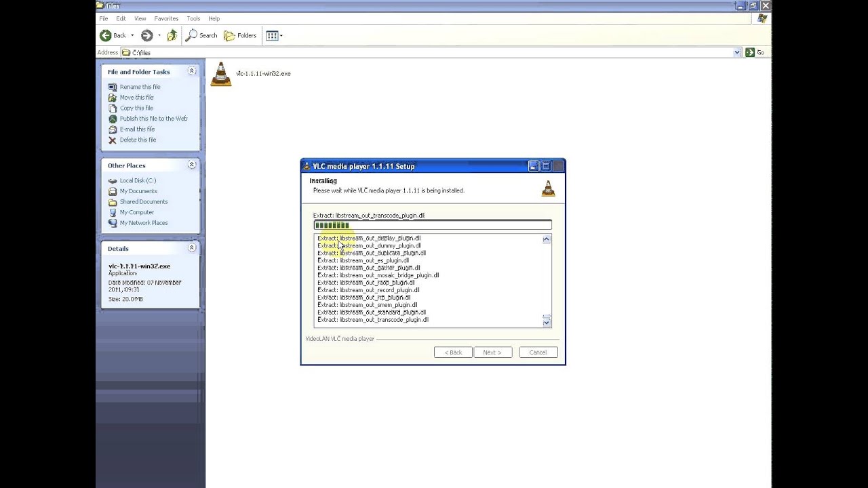Open My Network Places link

[x=144, y=222]
